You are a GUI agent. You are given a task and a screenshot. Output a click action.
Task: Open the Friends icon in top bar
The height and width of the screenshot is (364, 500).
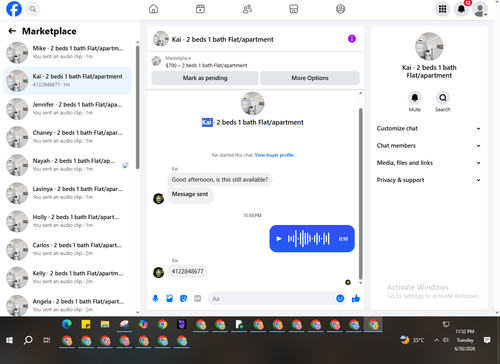coord(247,9)
